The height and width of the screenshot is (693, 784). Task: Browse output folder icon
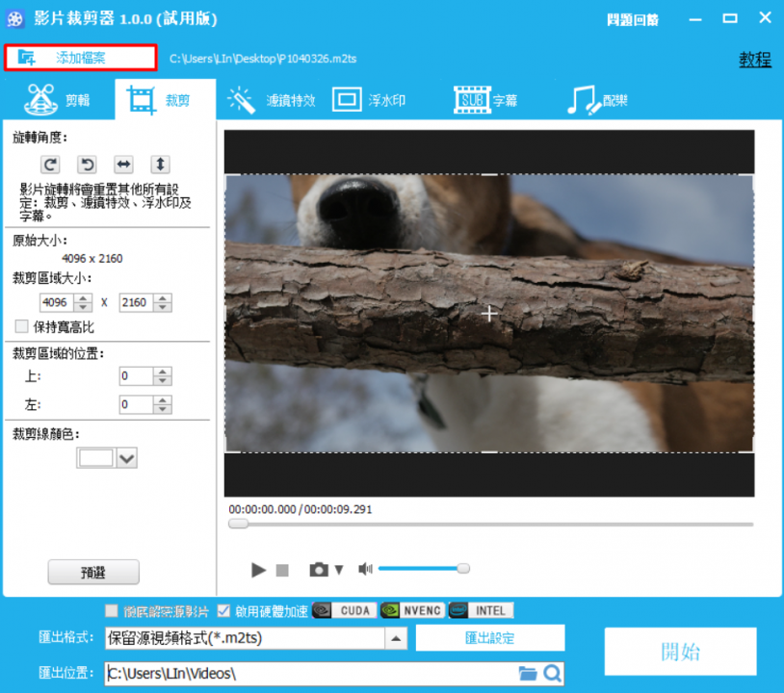coord(528,674)
